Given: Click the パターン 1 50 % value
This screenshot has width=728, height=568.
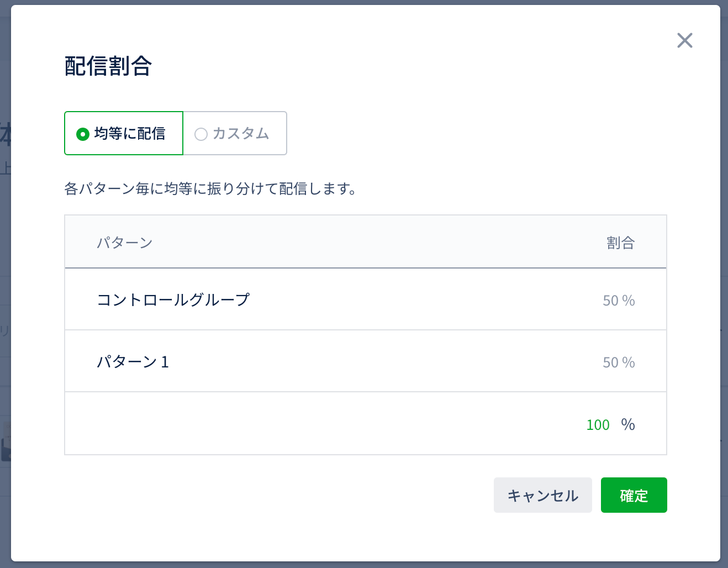Looking at the screenshot, I should click(618, 362).
